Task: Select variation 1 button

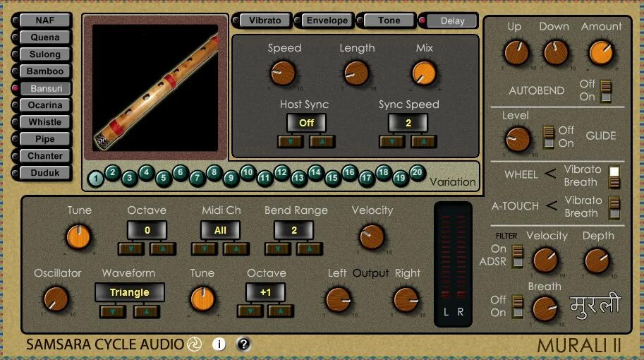Action: 96,179
